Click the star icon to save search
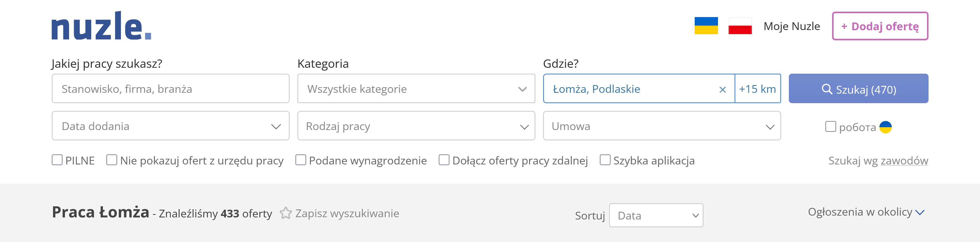Screen dimensions: 980x242 point(286,213)
